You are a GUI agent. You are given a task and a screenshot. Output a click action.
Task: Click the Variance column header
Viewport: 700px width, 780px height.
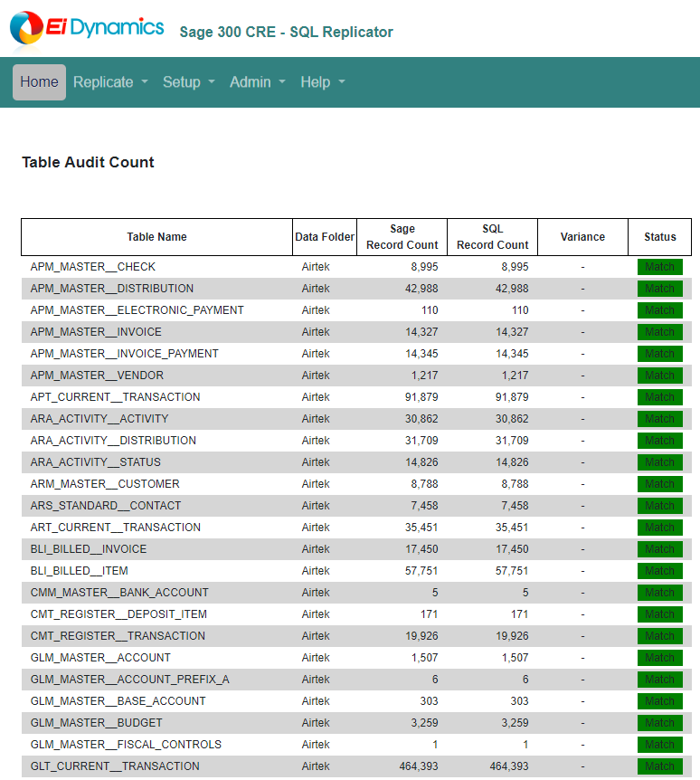pyautogui.click(x=582, y=237)
